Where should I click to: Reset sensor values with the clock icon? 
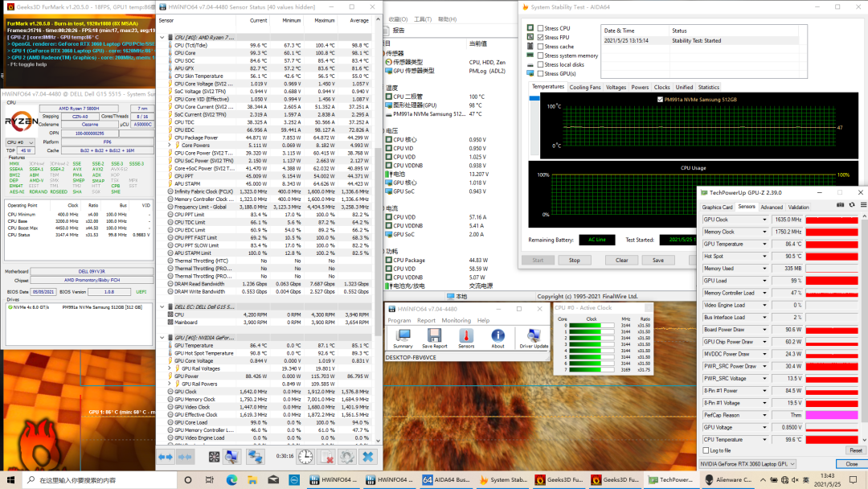point(306,457)
